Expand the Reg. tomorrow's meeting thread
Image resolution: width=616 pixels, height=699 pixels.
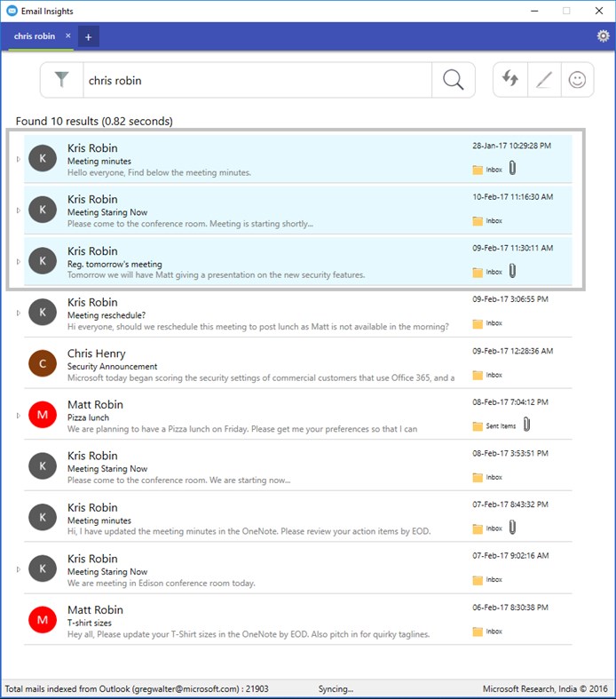tap(19, 261)
